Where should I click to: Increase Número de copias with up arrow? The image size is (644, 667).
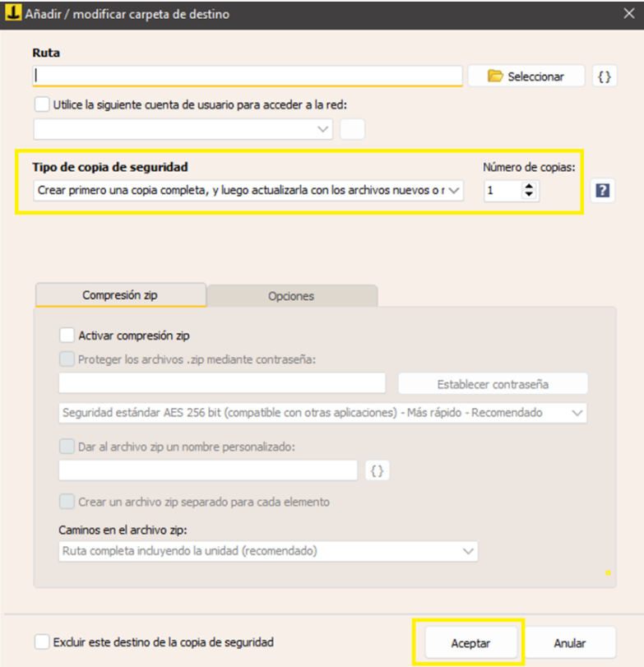coord(529,187)
